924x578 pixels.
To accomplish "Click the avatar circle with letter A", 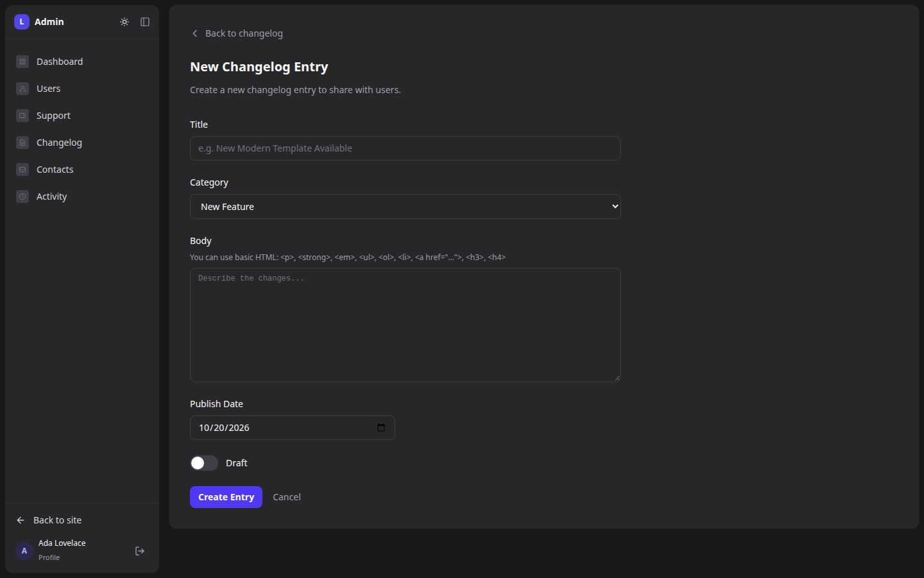I will [24, 551].
